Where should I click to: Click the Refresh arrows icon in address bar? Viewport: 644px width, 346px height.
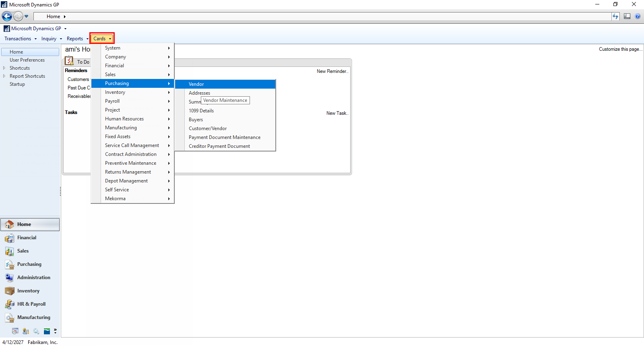tap(615, 17)
